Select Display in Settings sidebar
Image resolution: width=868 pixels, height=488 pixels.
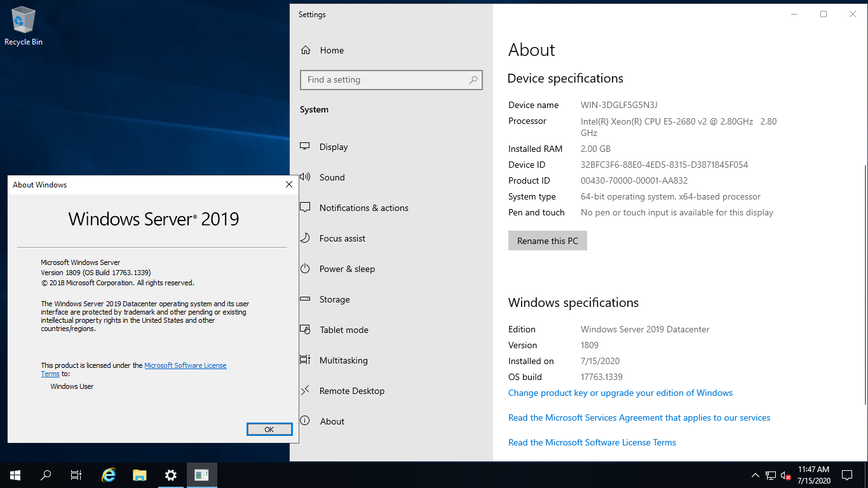point(334,147)
